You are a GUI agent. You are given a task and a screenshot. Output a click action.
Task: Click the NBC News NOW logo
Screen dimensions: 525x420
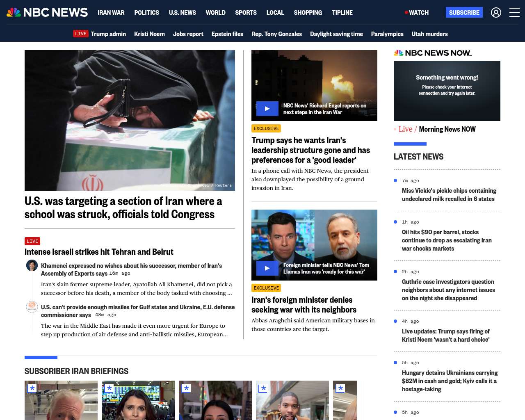(x=433, y=53)
